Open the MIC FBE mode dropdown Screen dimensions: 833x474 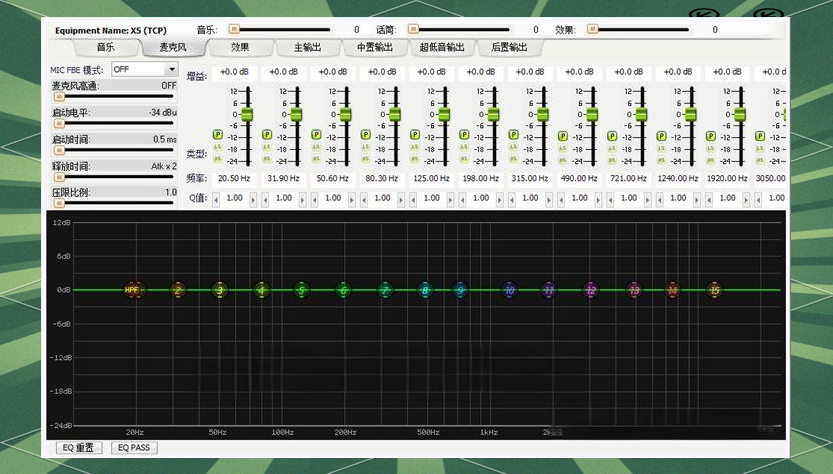coord(171,70)
